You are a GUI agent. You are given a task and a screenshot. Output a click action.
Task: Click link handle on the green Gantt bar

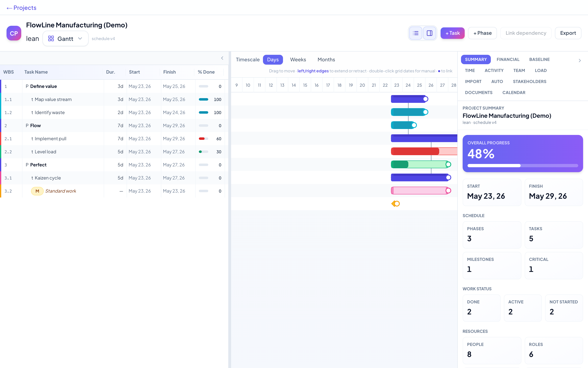tap(448, 165)
